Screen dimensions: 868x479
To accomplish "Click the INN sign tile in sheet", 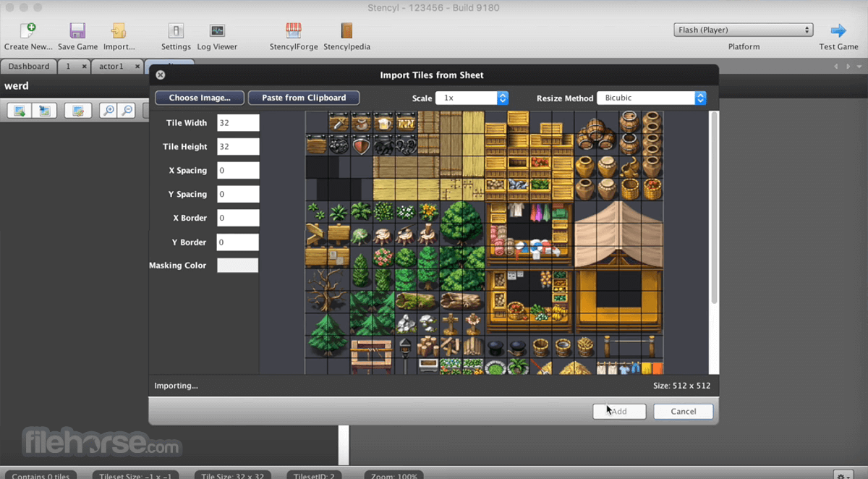I will point(406,122).
